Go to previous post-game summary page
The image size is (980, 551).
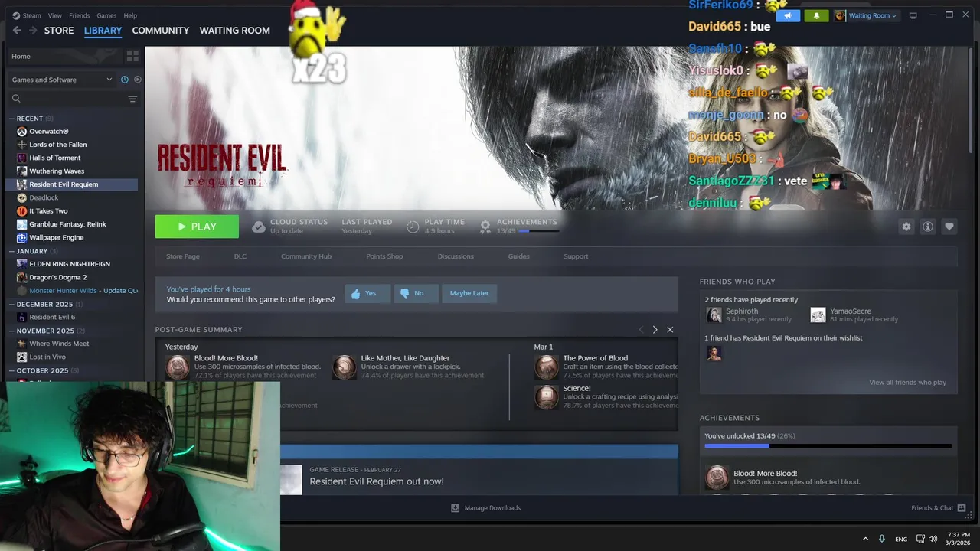pyautogui.click(x=641, y=330)
